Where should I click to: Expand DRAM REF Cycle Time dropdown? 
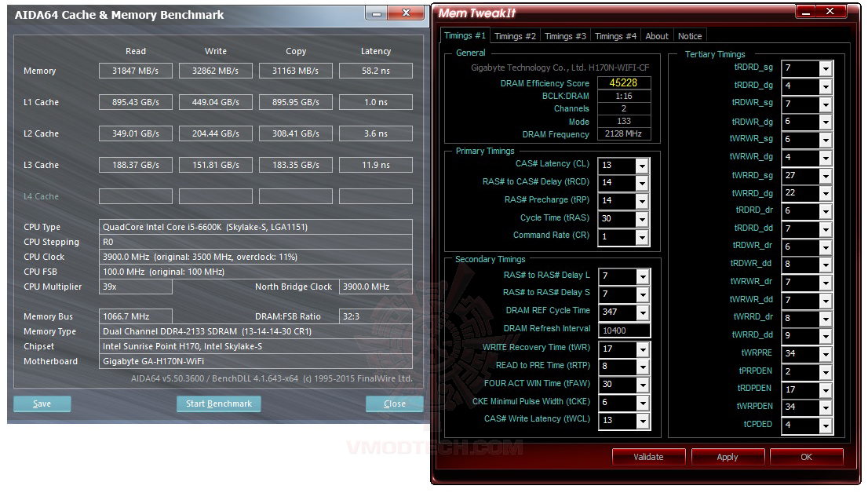point(643,312)
